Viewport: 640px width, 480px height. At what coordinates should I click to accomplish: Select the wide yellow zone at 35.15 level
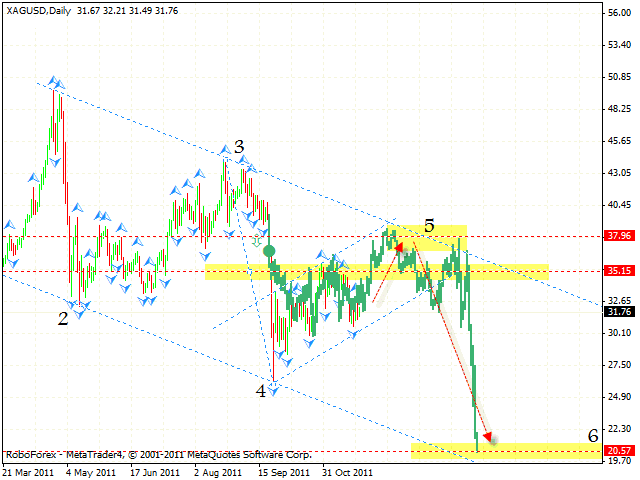pos(377,271)
